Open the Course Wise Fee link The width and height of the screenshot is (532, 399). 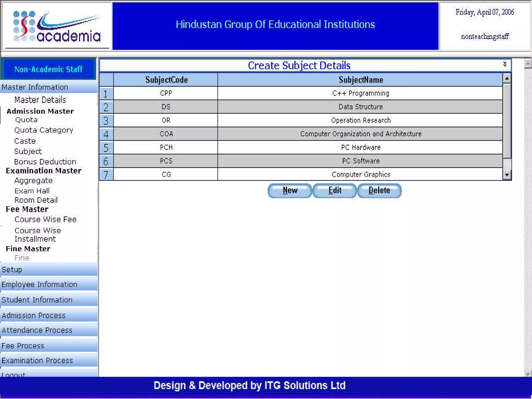coord(45,220)
